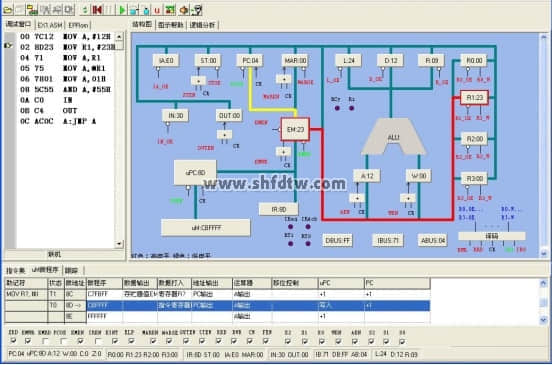Viewport: 552px width, 365px height.
Task: Click the red reset-to-start icon
Action: (x=98, y=10)
